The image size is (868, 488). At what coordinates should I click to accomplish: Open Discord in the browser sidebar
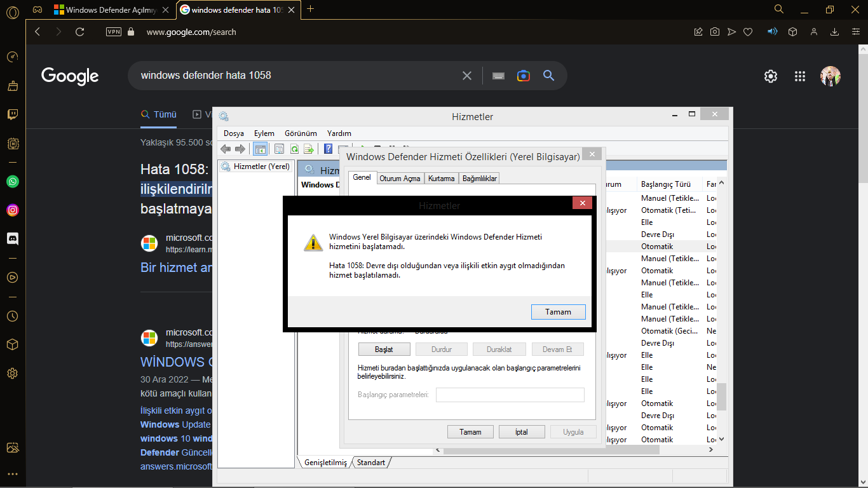12,238
